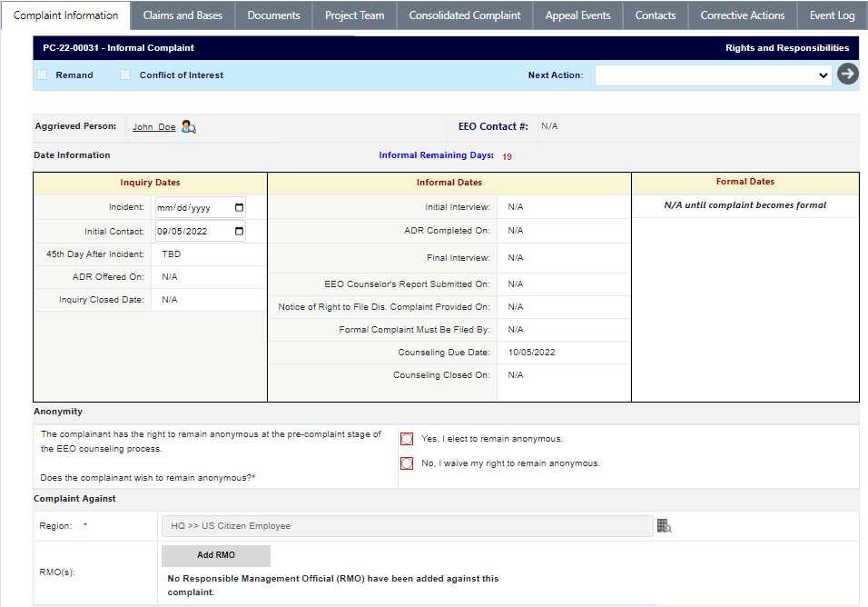Enable the Conflict of Interest checkbox

pos(125,75)
